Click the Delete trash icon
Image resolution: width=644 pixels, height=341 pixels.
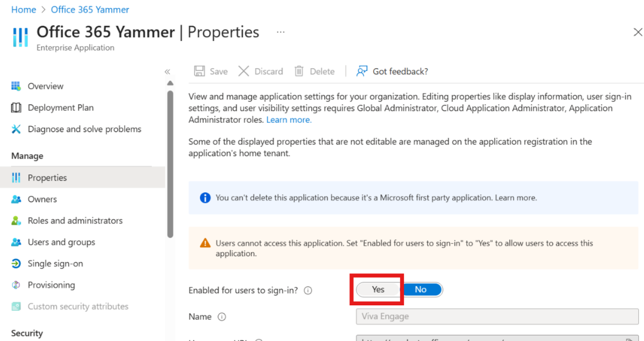pos(299,71)
